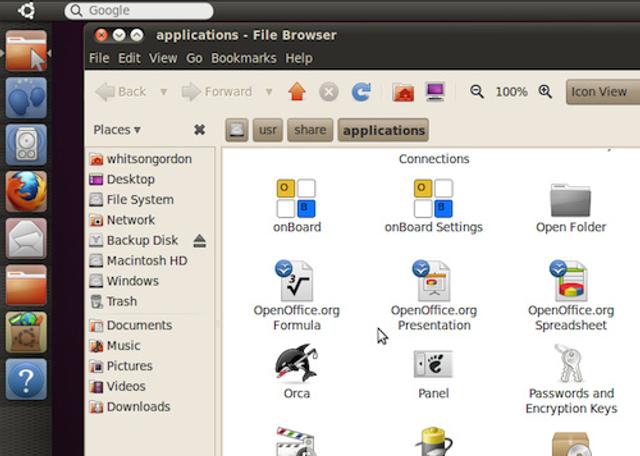Open the Go menu
Viewport: 640px width, 456px height.
[x=194, y=58]
